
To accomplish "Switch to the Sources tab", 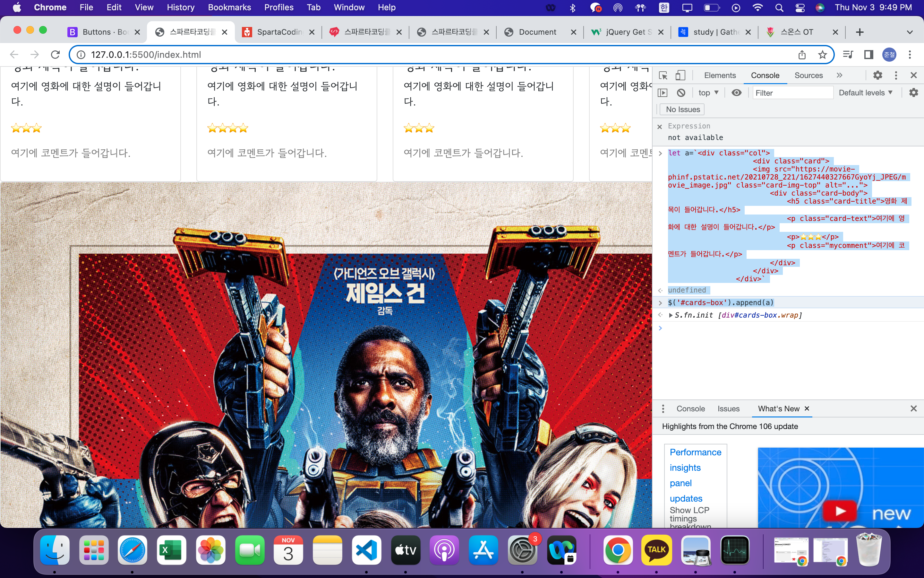I will [808, 75].
